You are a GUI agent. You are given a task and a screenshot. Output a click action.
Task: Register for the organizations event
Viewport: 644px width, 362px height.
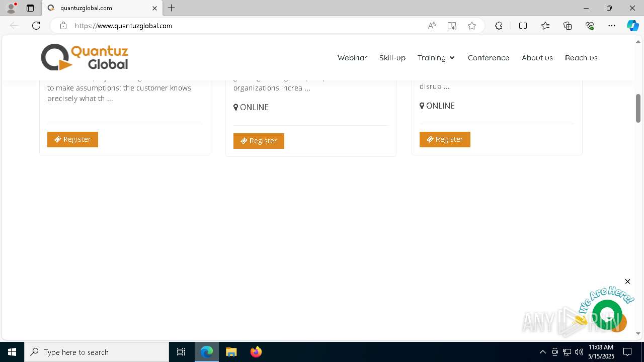(259, 141)
